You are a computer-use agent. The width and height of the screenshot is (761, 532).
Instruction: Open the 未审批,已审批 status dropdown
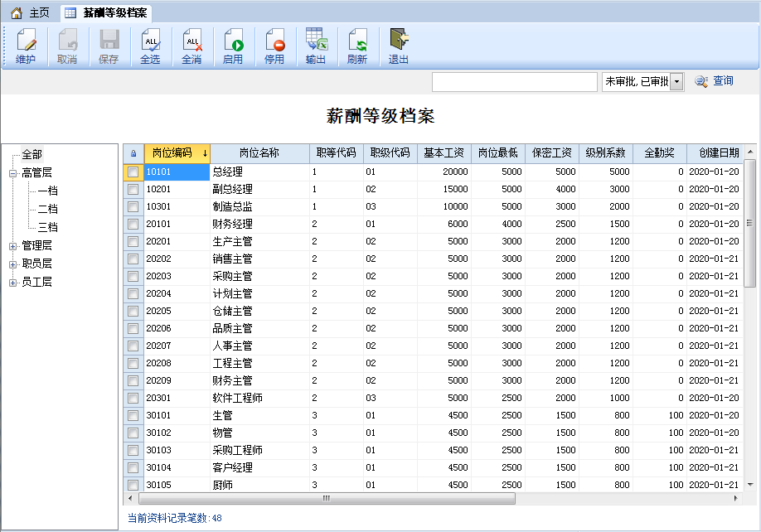click(x=677, y=81)
